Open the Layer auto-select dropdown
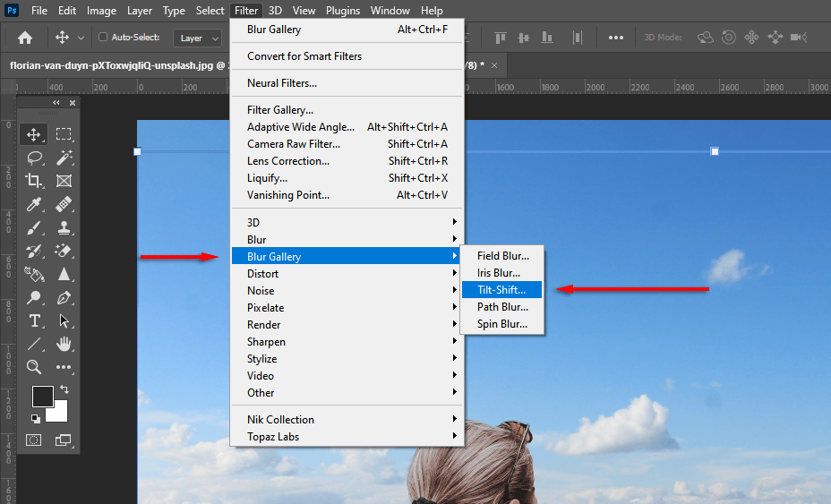Image resolution: width=831 pixels, height=504 pixels. (199, 38)
